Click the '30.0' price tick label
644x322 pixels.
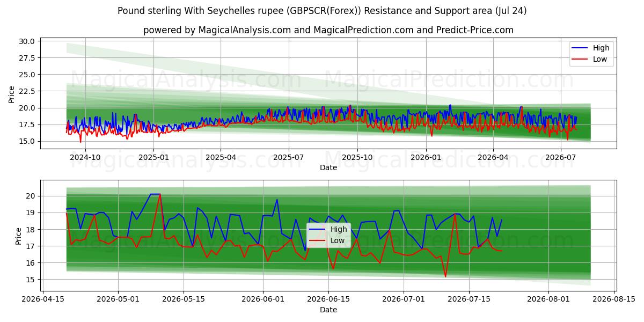click(x=27, y=41)
